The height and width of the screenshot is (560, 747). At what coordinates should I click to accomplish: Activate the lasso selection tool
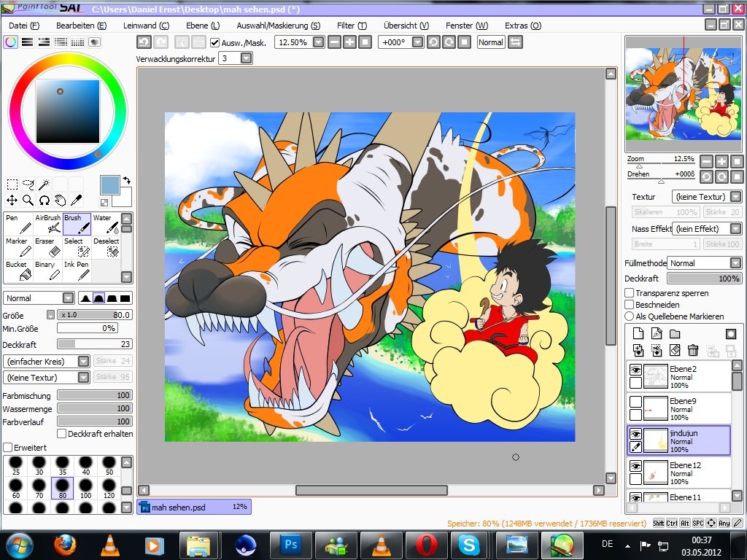pyautogui.click(x=28, y=184)
